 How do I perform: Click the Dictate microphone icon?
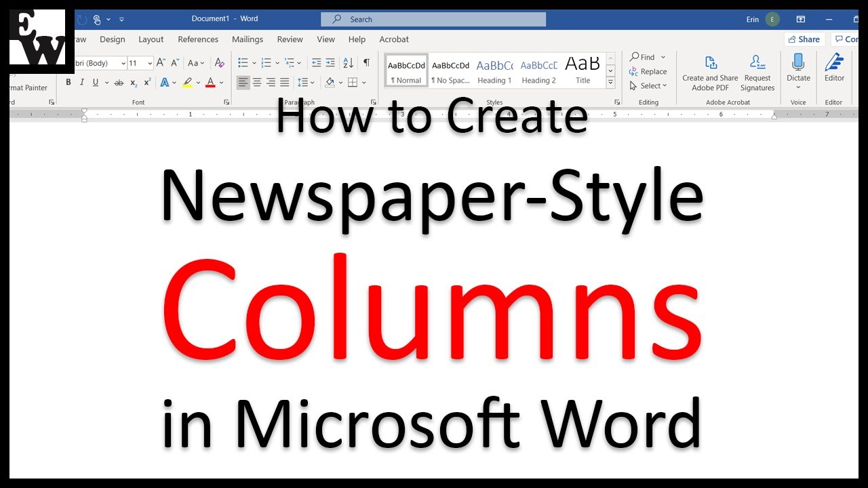798,62
